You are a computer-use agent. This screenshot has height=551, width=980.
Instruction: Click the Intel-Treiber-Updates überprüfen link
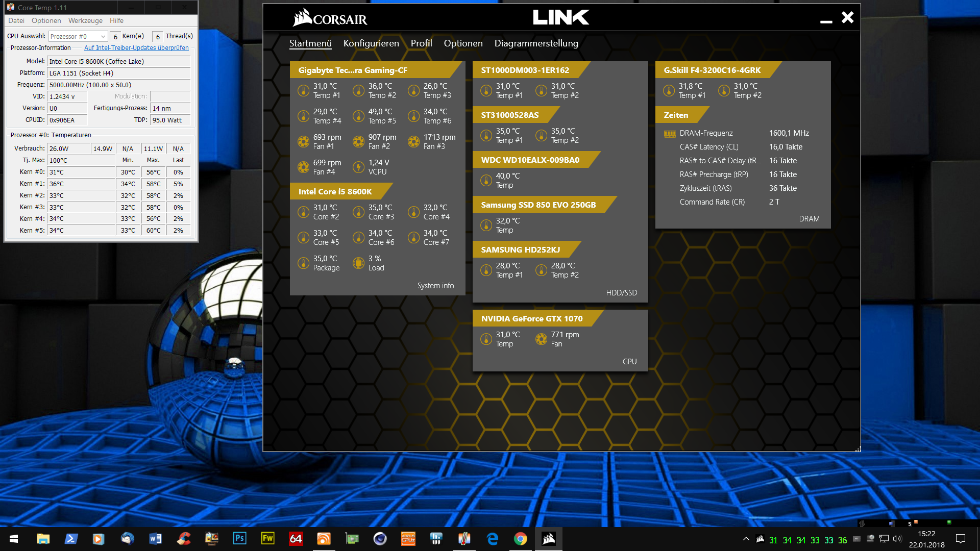coord(136,48)
